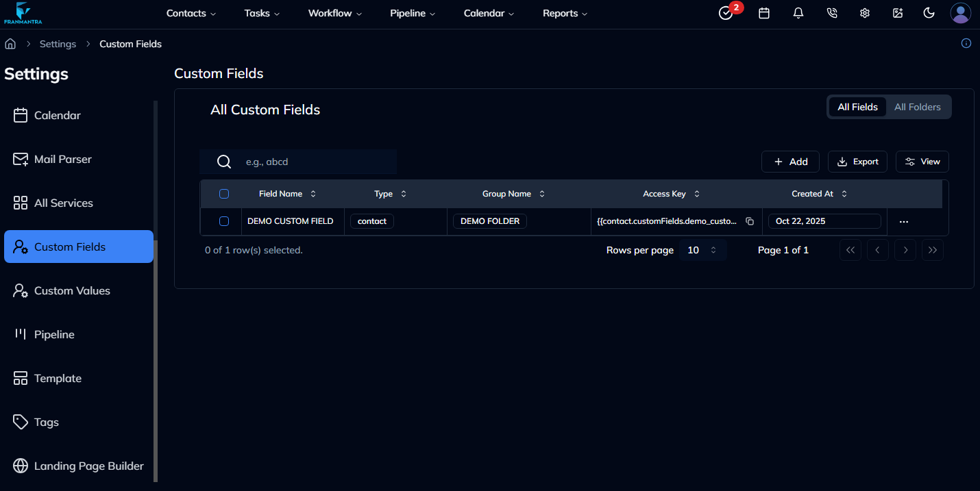Open the notifications bell
The width and height of the screenshot is (980, 491).
tap(798, 13)
